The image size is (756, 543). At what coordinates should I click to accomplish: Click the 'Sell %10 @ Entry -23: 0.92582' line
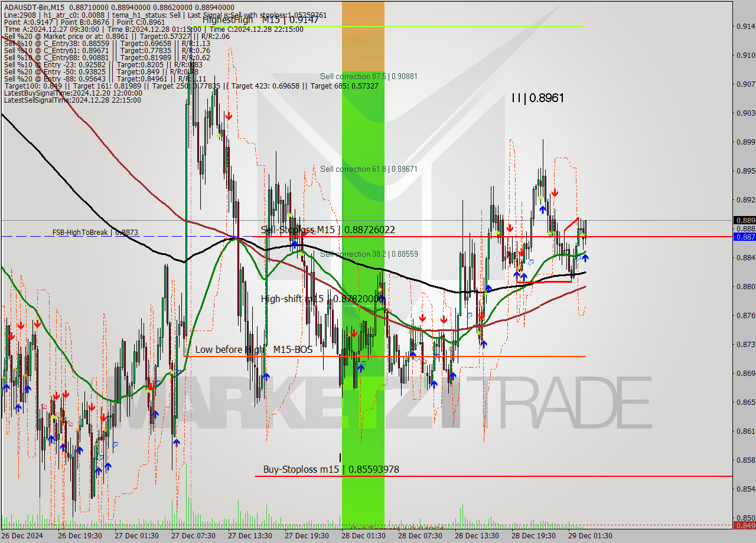click(104, 64)
